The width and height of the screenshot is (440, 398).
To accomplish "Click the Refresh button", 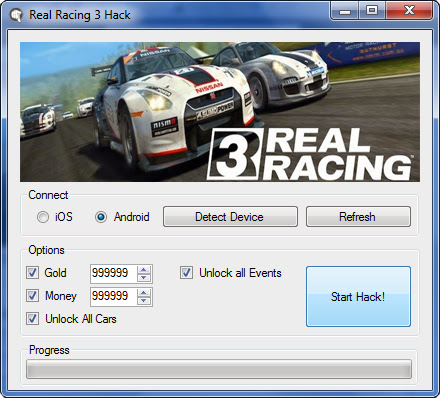I will 358,217.
